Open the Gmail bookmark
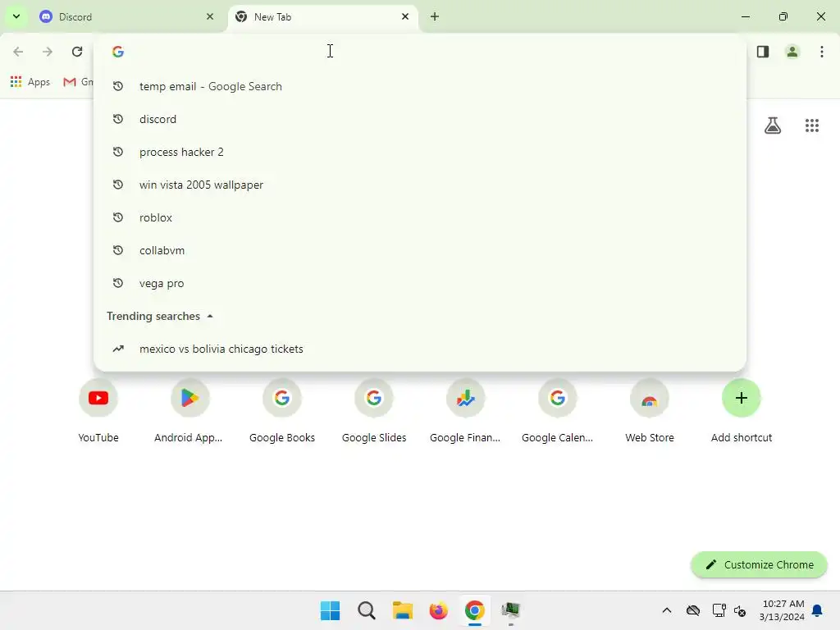This screenshot has height=630, width=840. [x=78, y=82]
